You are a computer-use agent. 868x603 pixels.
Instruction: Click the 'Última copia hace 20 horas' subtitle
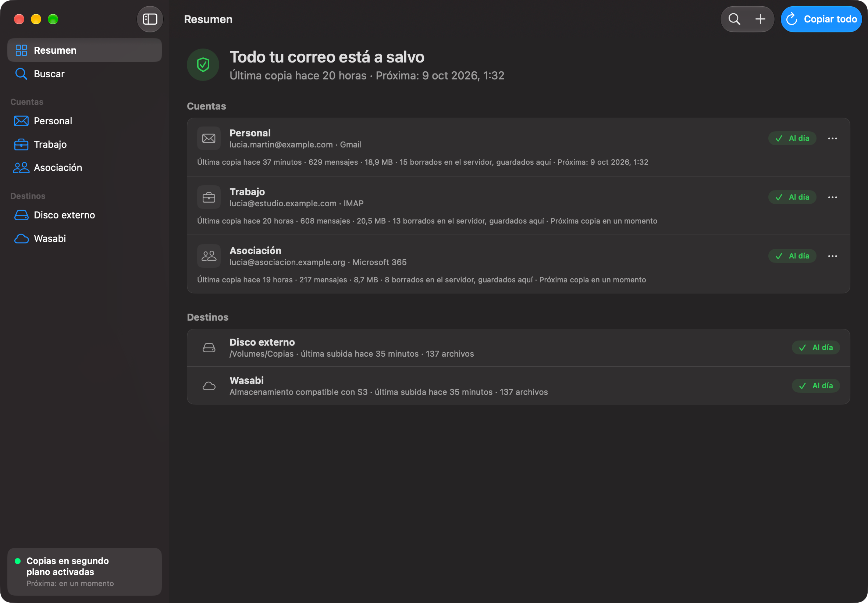[298, 76]
